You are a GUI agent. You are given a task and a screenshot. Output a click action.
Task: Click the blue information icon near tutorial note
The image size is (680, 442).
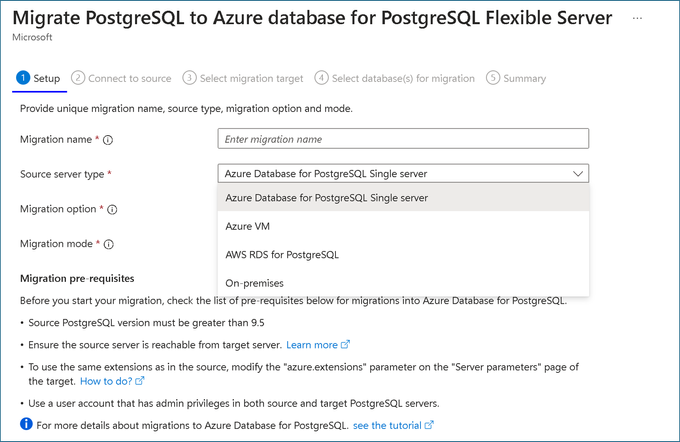pos(26,424)
